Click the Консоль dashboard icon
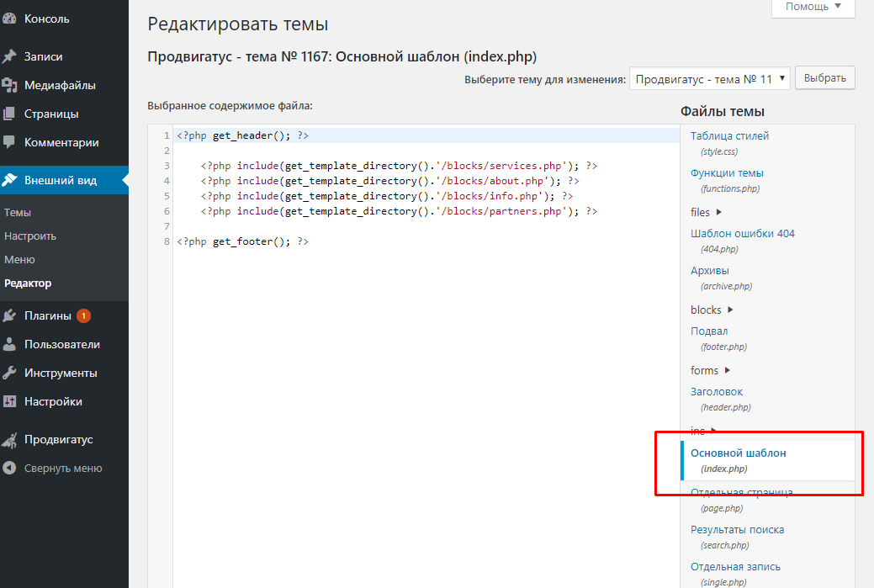This screenshot has width=874, height=588. pyautogui.click(x=10, y=19)
